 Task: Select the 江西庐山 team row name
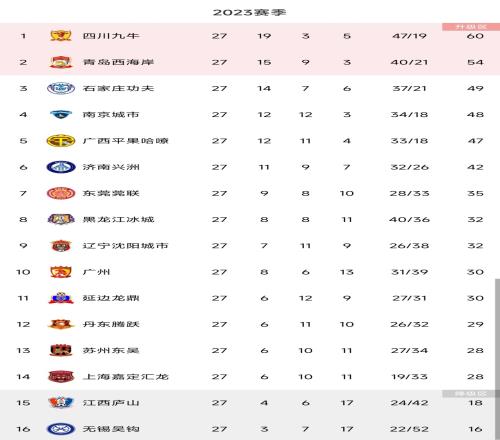111,403
